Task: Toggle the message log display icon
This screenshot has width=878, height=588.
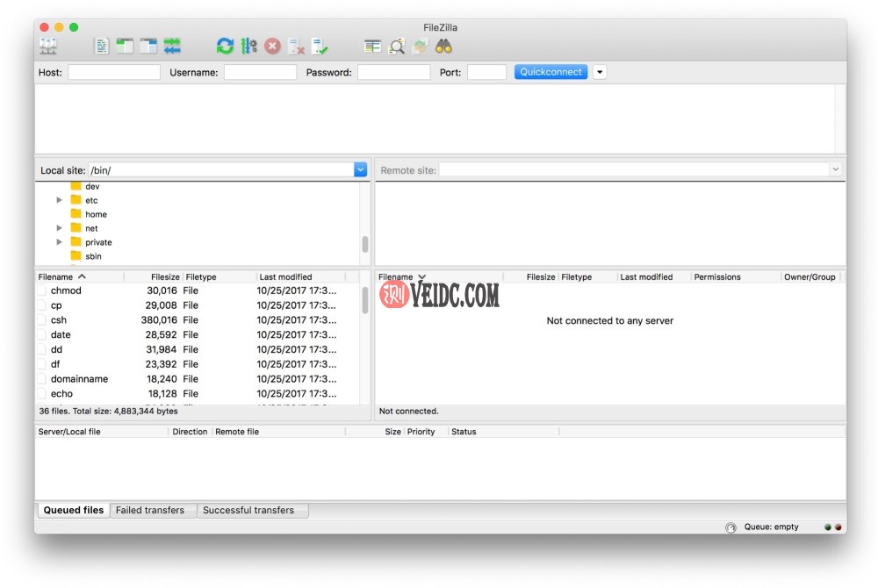Action: [103, 47]
